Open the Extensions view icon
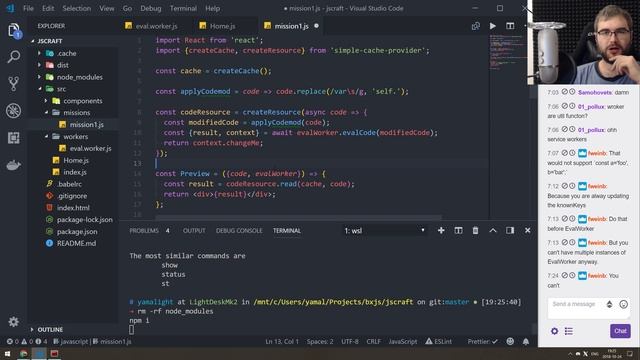 13,138
